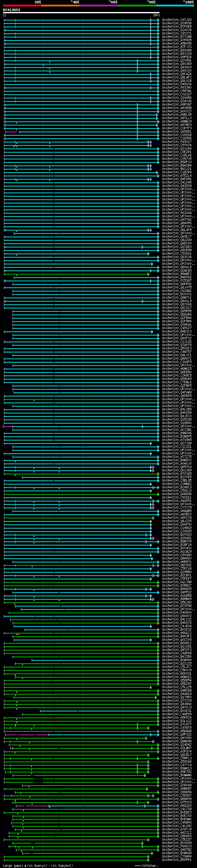
Task: Open hit UniRef100_A2I3W1
Action: point(177,430)
